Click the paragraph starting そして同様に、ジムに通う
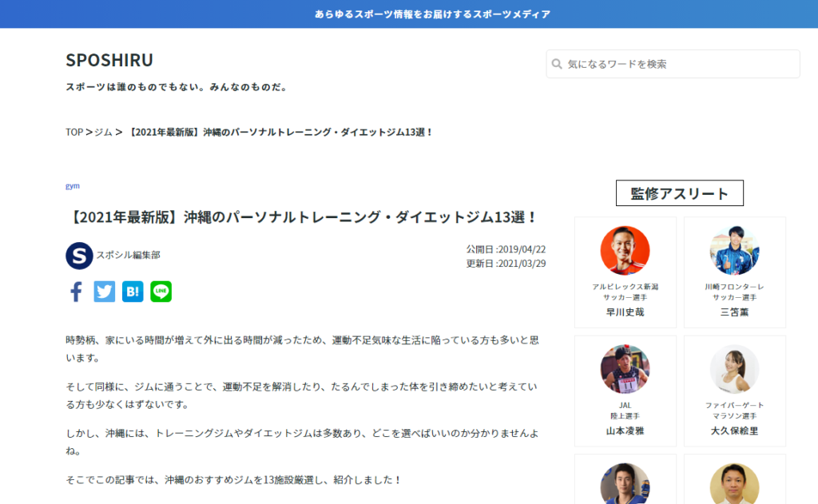 (x=301, y=395)
